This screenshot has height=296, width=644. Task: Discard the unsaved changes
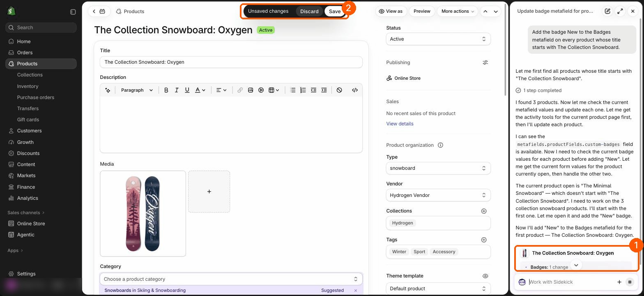pyautogui.click(x=309, y=11)
